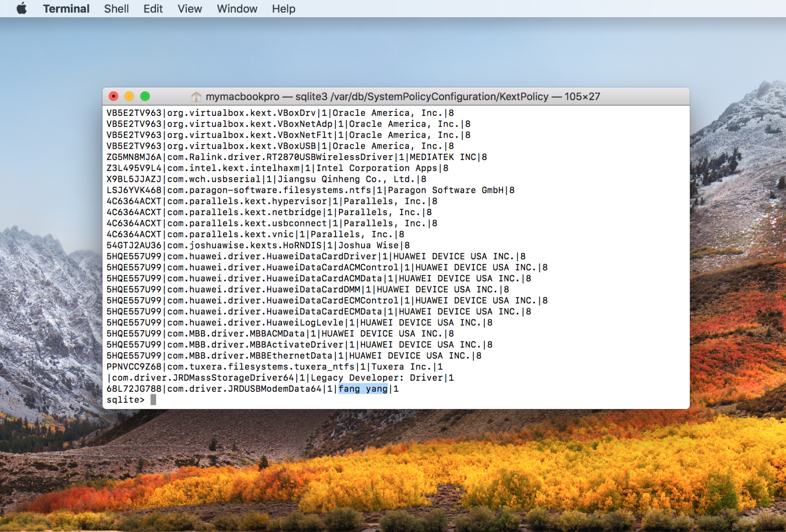786x532 pixels.
Task: Click the text 'Legacy Developer: Driver'
Action: point(377,378)
